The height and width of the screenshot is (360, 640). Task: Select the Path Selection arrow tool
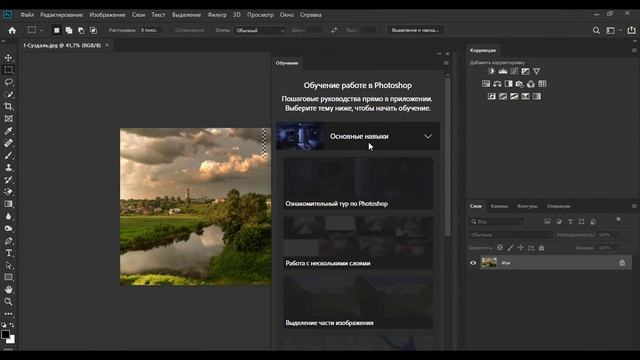point(8,265)
